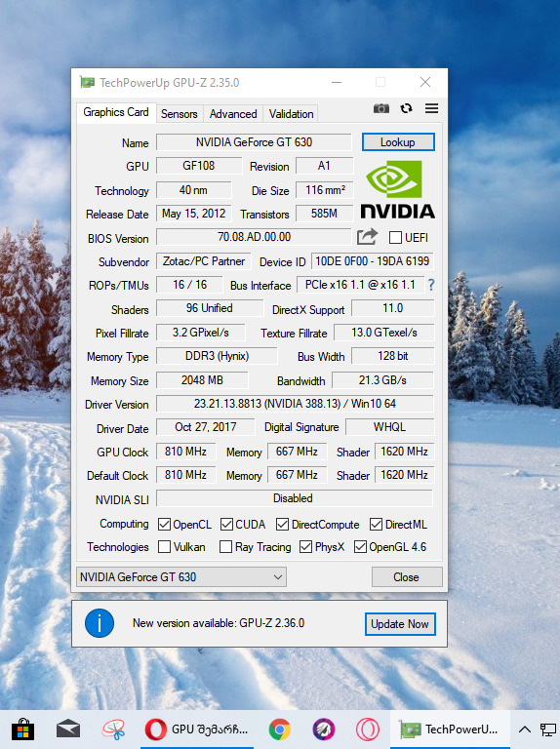Click the BIOS export share icon
The width and height of the screenshot is (560, 749).
367,236
